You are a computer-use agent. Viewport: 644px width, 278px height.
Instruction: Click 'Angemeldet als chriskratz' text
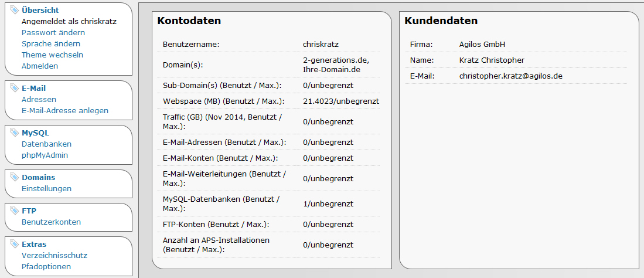(69, 21)
